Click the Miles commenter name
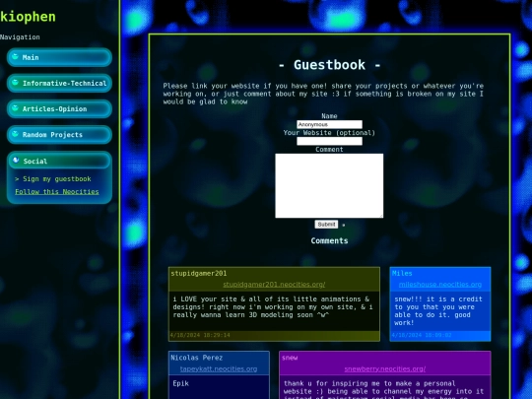This screenshot has height=399, width=532. pyautogui.click(x=402, y=274)
